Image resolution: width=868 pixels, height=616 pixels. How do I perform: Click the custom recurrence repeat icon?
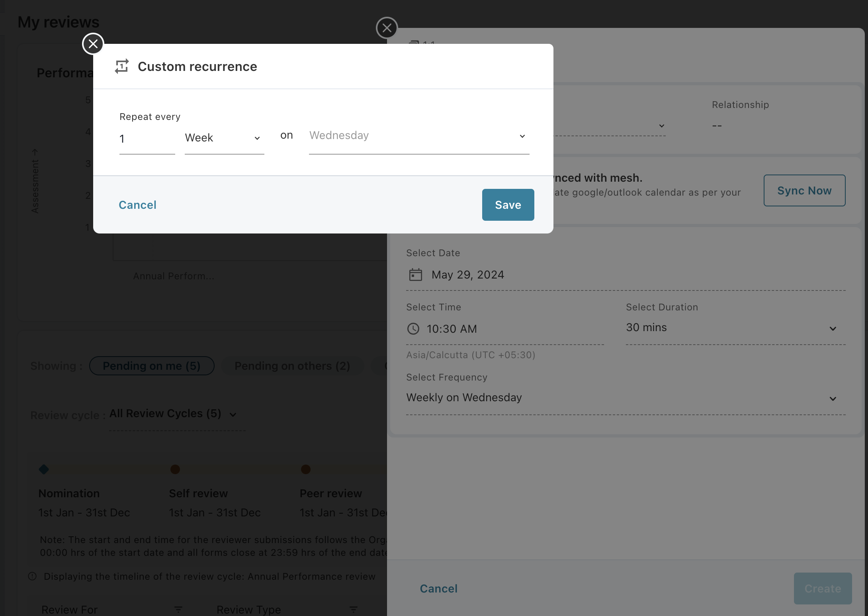coord(122,66)
